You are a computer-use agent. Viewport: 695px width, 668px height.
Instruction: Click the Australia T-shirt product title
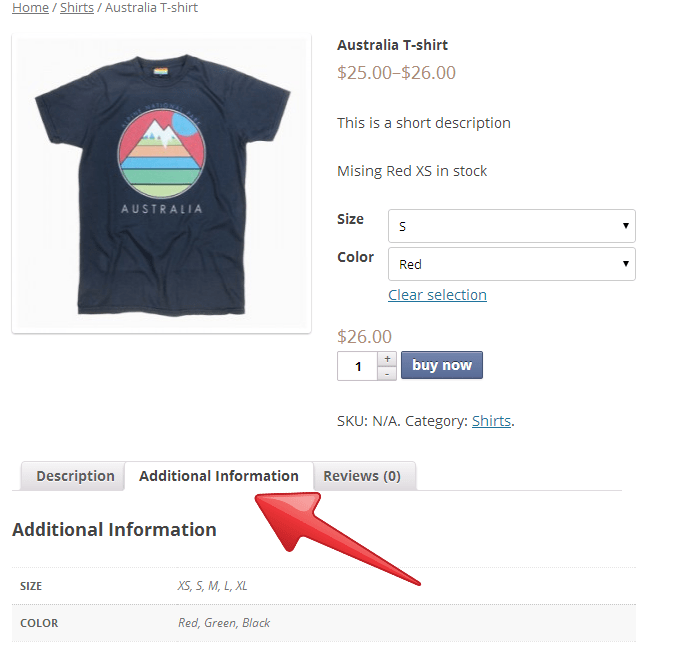(x=392, y=45)
